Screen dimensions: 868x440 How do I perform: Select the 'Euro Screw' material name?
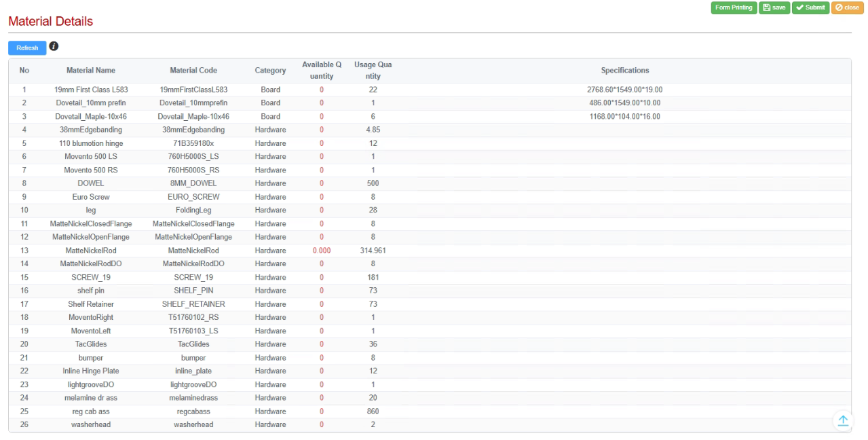click(x=91, y=197)
